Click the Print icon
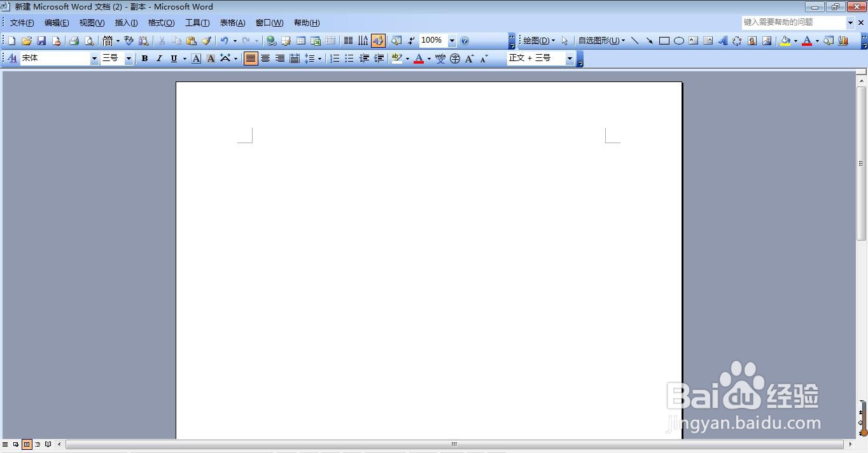The image size is (868, 453). click(x=74, y=41)
